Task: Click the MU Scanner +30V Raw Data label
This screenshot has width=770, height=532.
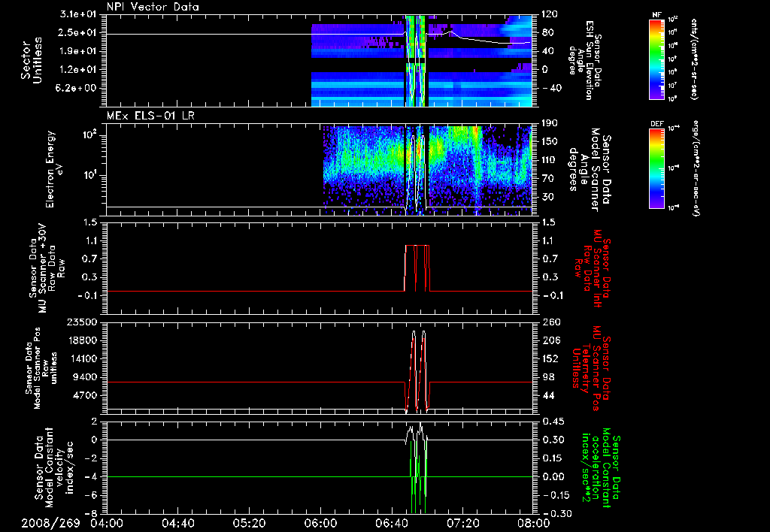Action: (47, 269)
